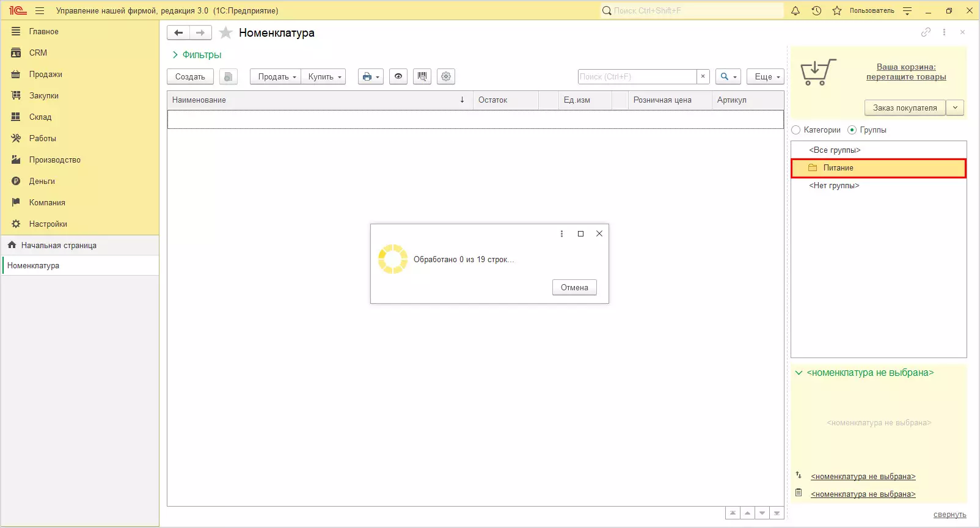Screen dimensions: 980x528
Task: Toggle the eye preview button in toolbar
Action: pos(398,76)
